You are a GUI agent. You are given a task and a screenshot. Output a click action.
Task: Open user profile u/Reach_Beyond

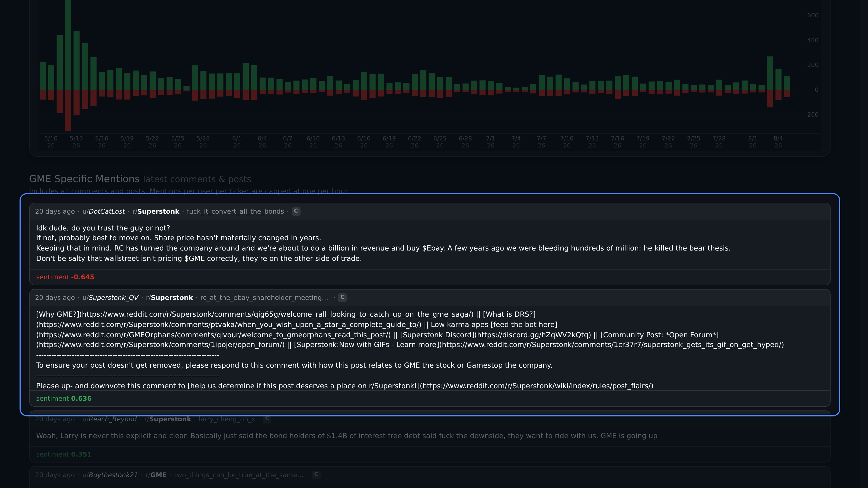click(110, 419)
